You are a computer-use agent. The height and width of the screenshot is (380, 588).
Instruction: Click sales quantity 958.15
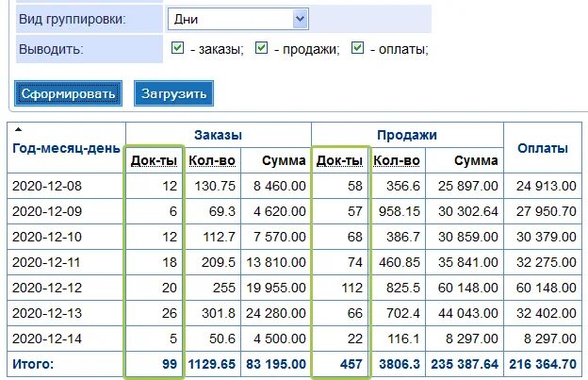(400, 211)
